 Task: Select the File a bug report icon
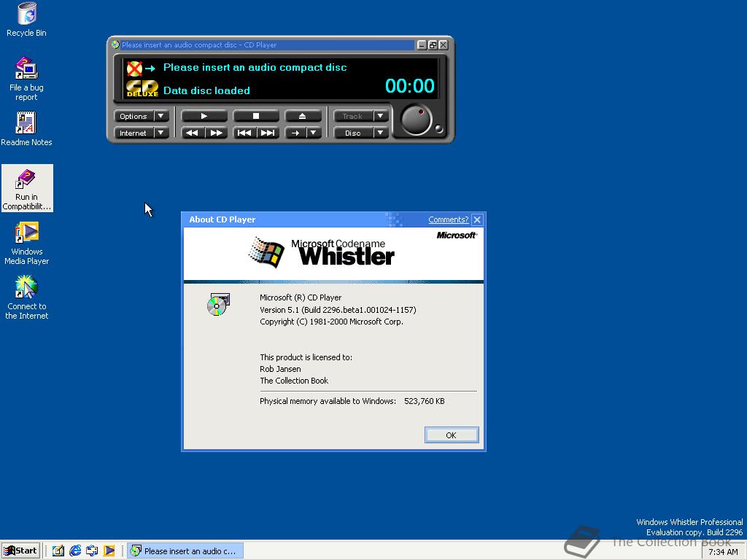point(26,79)
